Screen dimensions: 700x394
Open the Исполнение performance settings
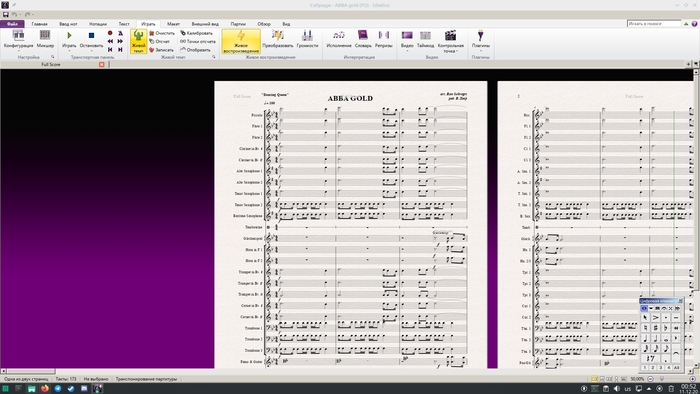(339, 39)
